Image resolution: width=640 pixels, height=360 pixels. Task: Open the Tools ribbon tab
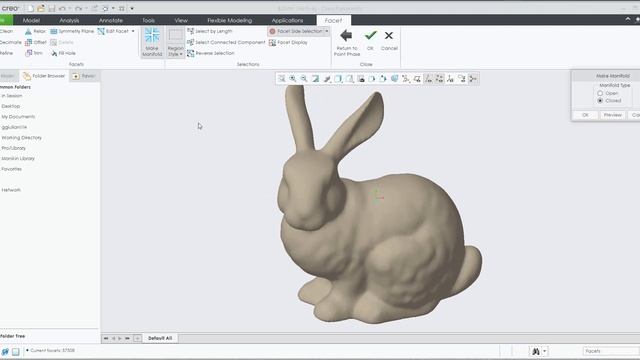(149, 20)
